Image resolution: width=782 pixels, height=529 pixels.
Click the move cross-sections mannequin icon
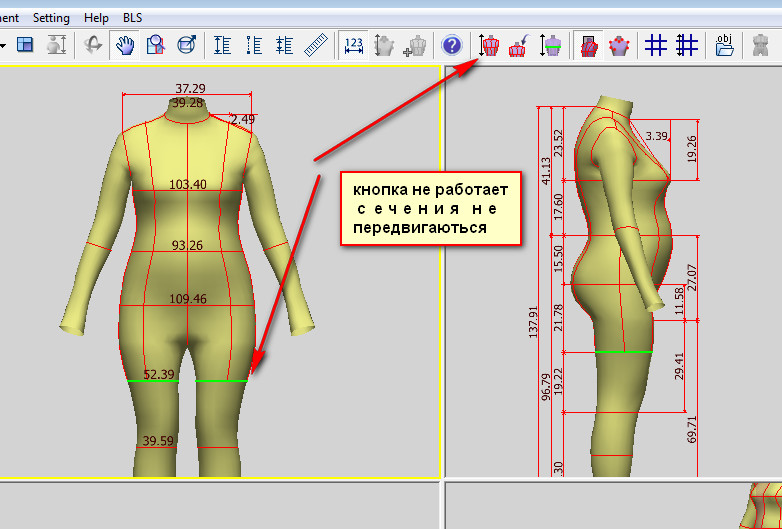(x=488, y=45)
